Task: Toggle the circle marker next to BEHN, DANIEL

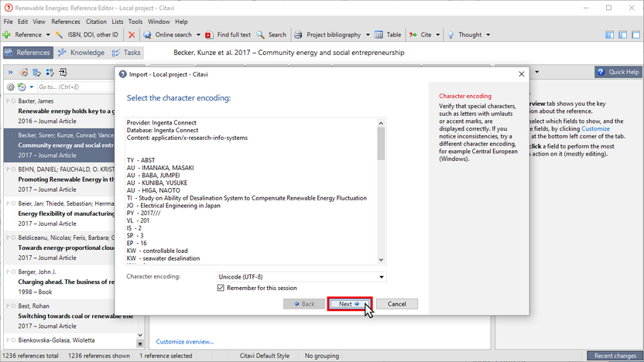Action: pyautogui.click(x=14, y=169)
